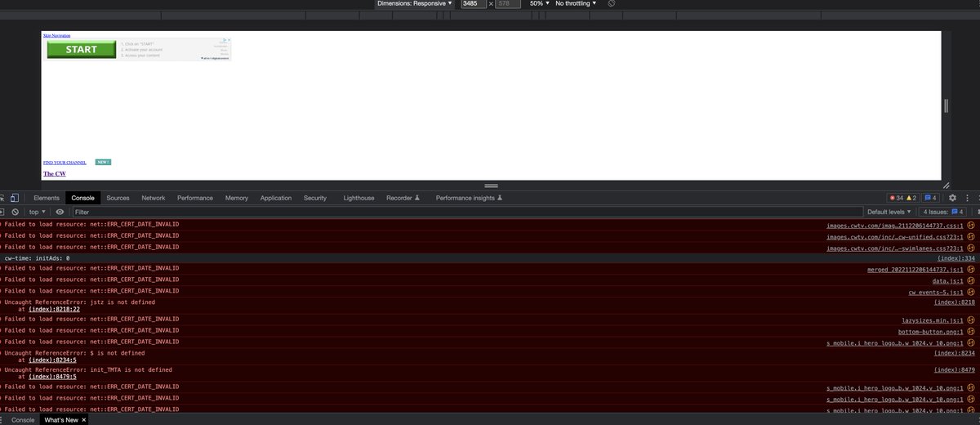980x425 pixels.
Task: Open source link (index):8479 on right
Action: click(955, 369)
